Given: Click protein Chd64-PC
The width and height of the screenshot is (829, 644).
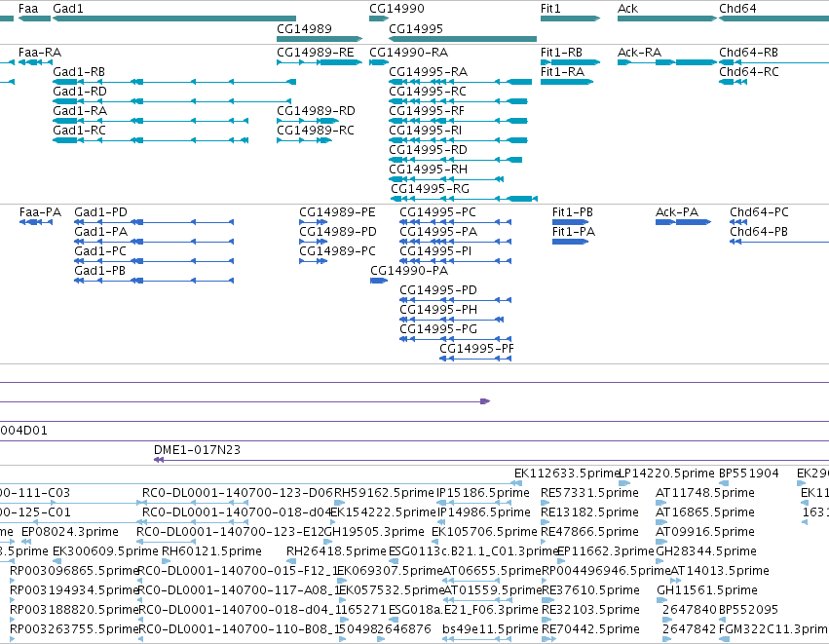Looking at the screenshot, I should tap(738, 222).
